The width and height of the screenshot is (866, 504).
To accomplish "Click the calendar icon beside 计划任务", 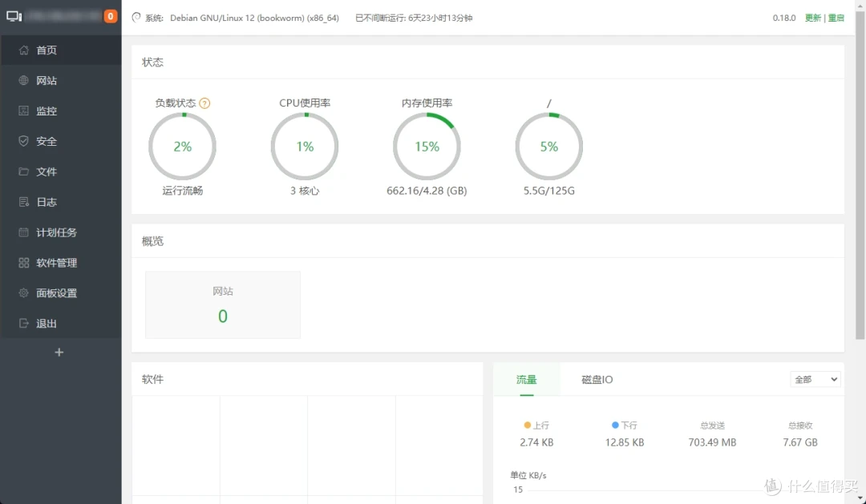I will [x=23, y=232].
